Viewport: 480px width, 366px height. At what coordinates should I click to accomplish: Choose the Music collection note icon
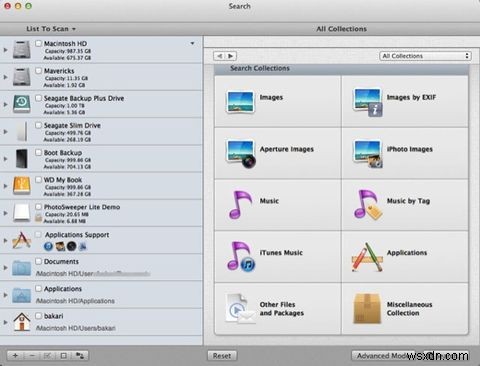coord(240,205)
